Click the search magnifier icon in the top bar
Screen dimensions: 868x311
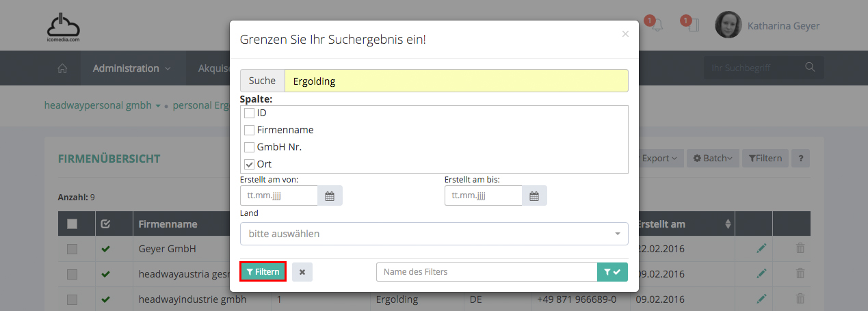(x=810, y=68)
